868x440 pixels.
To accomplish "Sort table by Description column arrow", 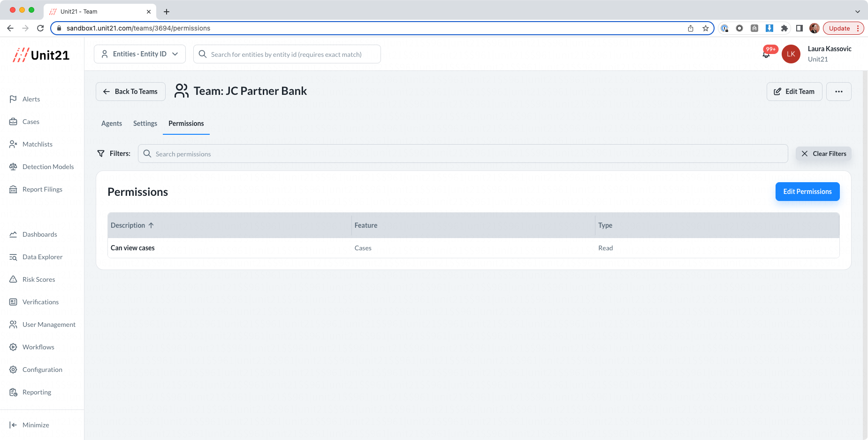I will pyautogui.click(x=151, y=225).
